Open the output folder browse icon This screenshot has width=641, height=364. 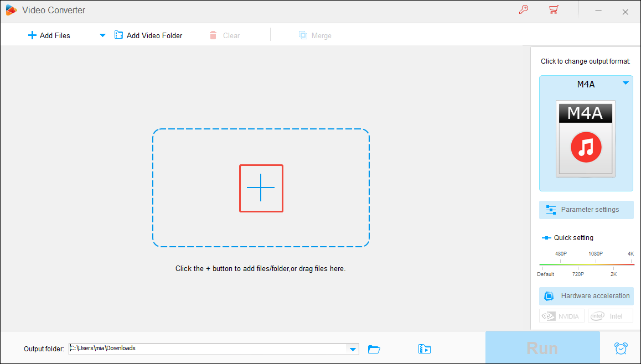click(374, 349)
